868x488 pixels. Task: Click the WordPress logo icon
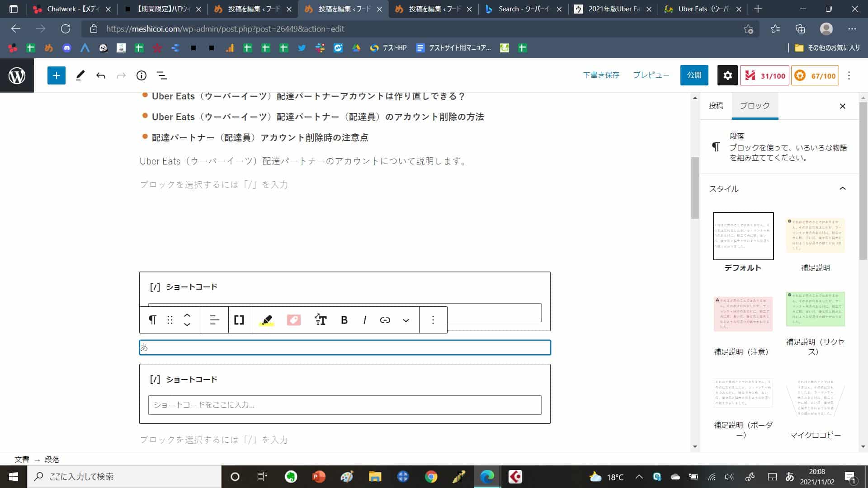click(x=17, y=75)
